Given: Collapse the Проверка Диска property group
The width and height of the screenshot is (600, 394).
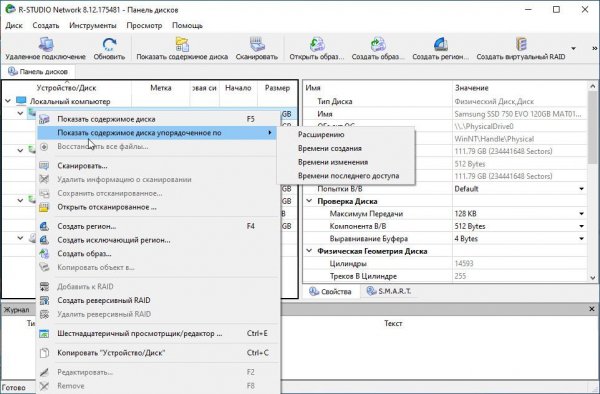Looking at the screenshot, I should [309, 201].
